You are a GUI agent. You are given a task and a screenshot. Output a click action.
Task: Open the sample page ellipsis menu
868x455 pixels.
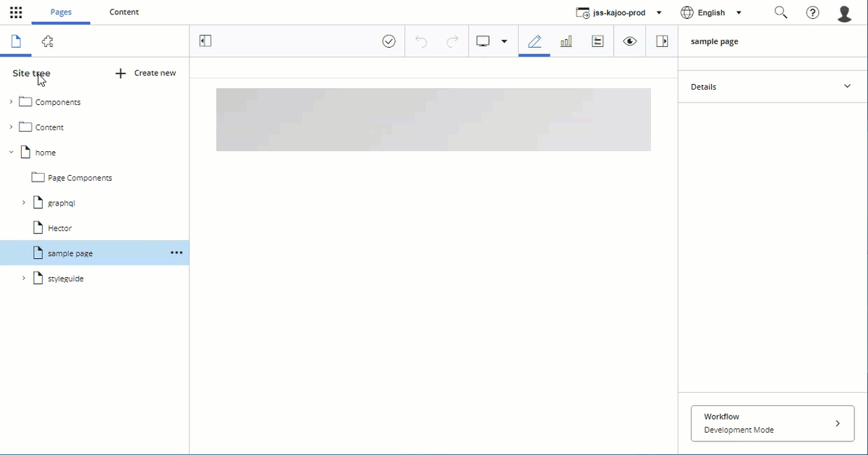[176, 253]
